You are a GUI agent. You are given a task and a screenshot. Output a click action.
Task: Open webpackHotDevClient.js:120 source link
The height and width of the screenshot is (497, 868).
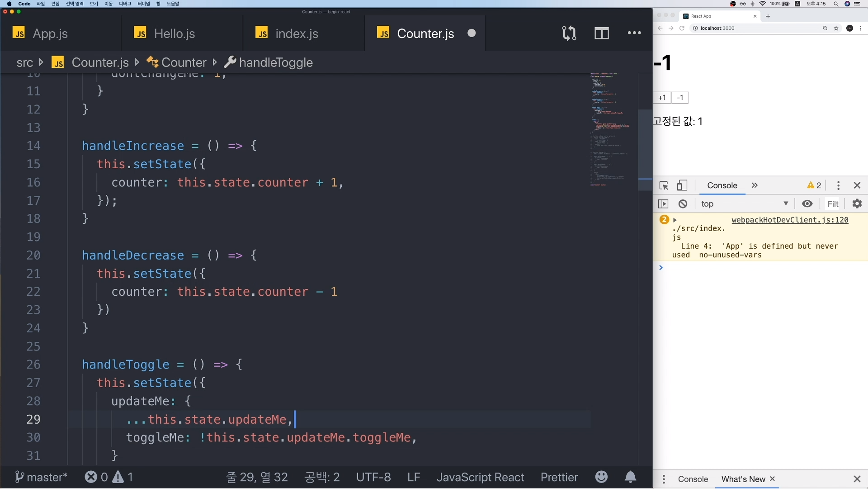pyautogui.click(x=790, y=220)
